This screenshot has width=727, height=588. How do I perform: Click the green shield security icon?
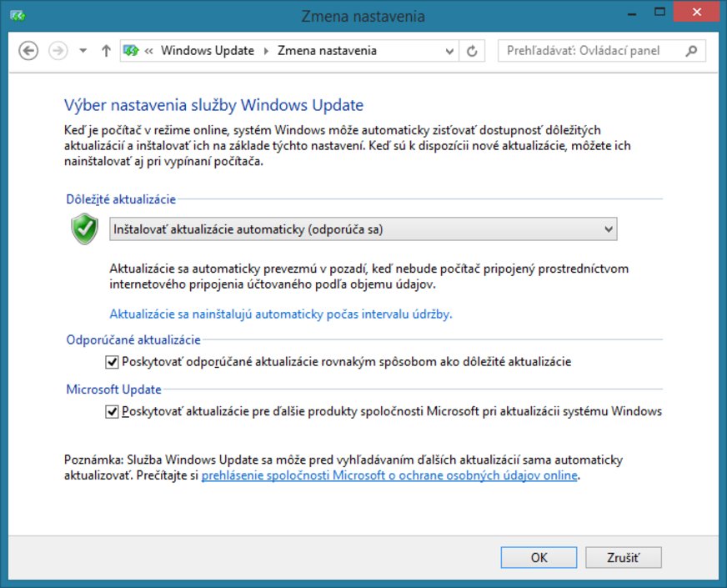point(84,229)
